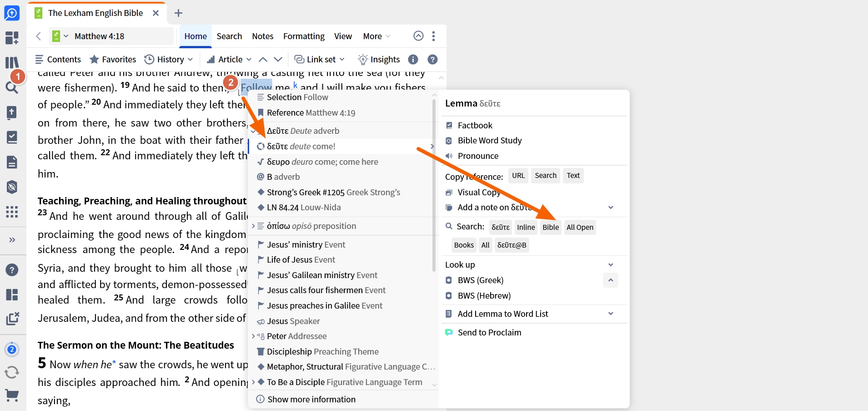Click Send to Proclaim
The width and height of the screenshot is (868, 411).
point(483,332)
